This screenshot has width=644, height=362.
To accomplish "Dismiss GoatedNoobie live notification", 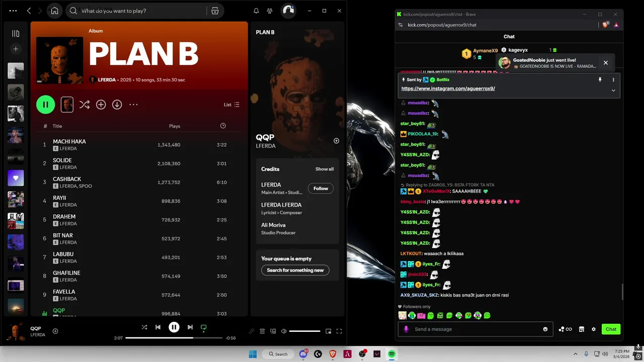I will pyautogui.click(x=606, y=63).
